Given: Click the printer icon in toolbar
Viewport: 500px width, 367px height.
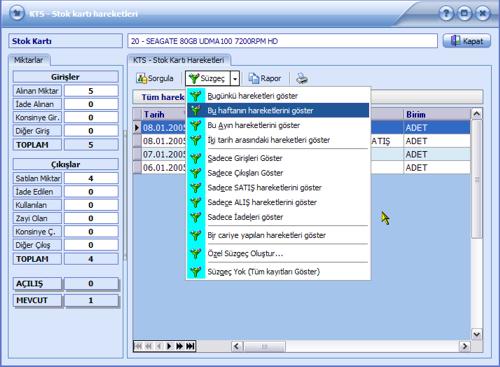Looking at the screenshot, I should pyautogui.click(x=302, y=79).
